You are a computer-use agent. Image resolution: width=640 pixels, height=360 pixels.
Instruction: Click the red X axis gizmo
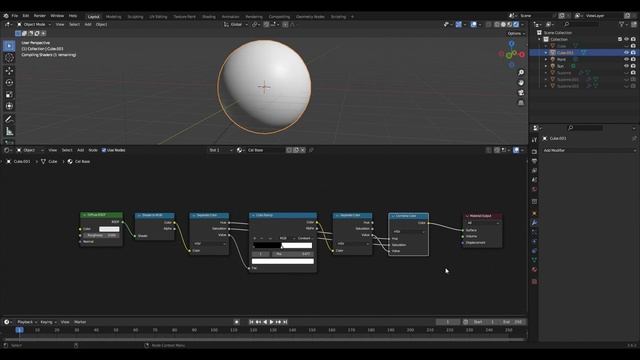click(x=521, y=54)
